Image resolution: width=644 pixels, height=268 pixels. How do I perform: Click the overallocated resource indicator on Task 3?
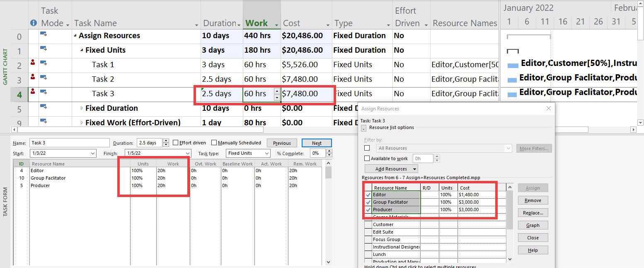(33, 92)
